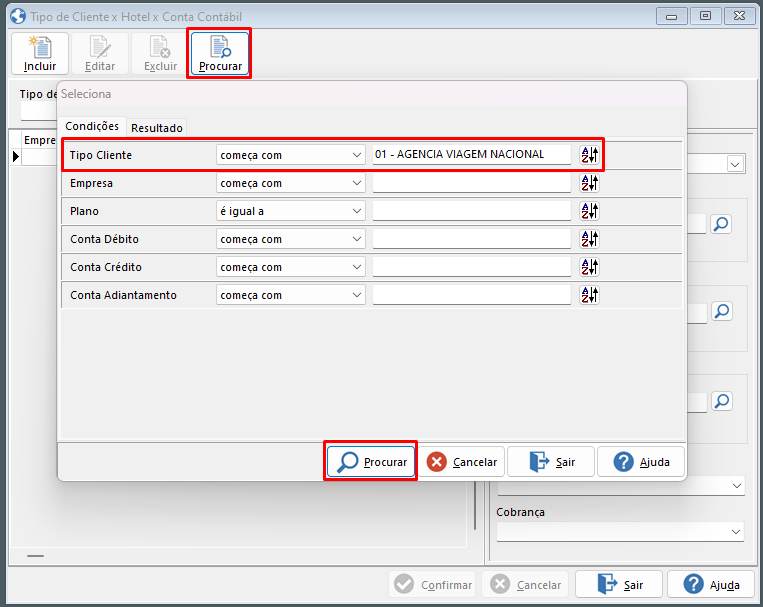Screen dimensions: 763x607
Task: Click the Excluir toolbar button
Action: [x=160, y=54]
